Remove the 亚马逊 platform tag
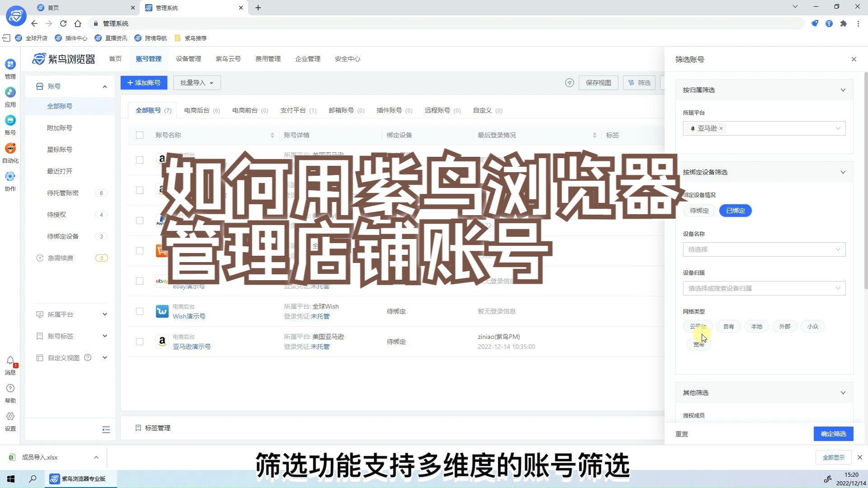Image resolution: width=868 pixels, height=488 pixels. (x=721, y=128)
